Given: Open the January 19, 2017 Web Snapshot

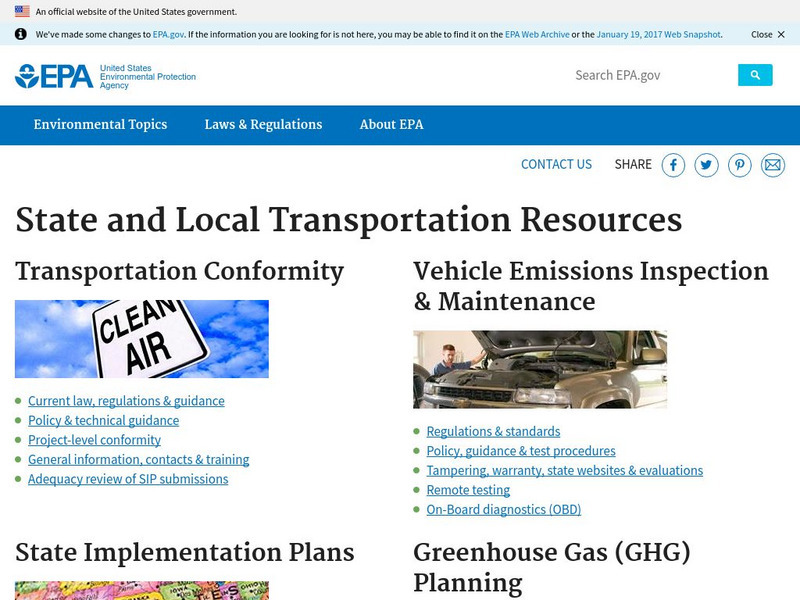Looking at the screenshot, I should (660, 33).
